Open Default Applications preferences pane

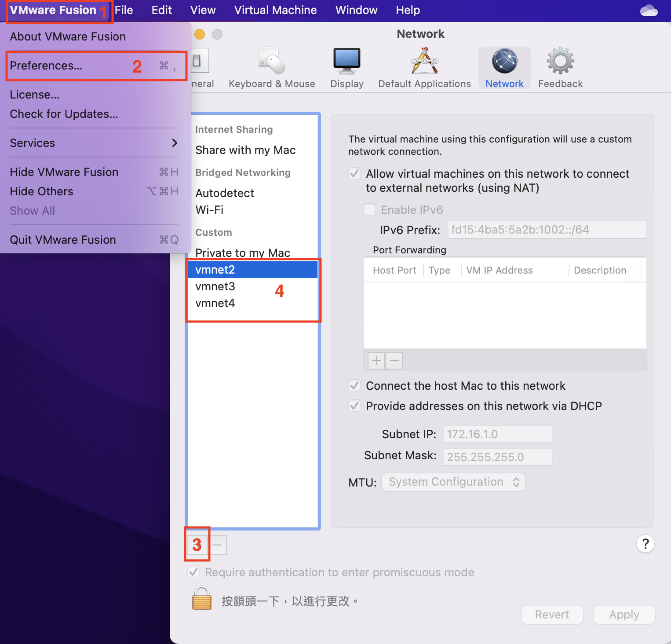tap(424, 68)
